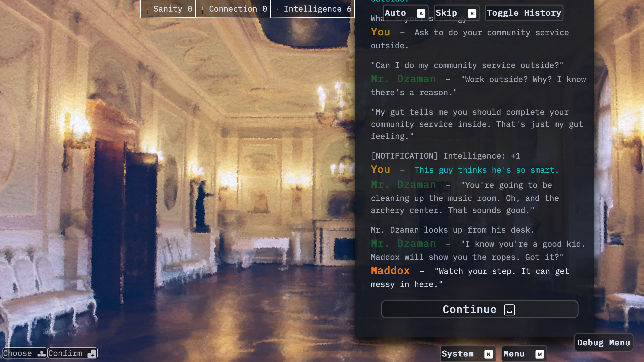Click the M key icon next to Menu
Image resolution: width=644 pixels, height=362 pixels.
(540, 354)
